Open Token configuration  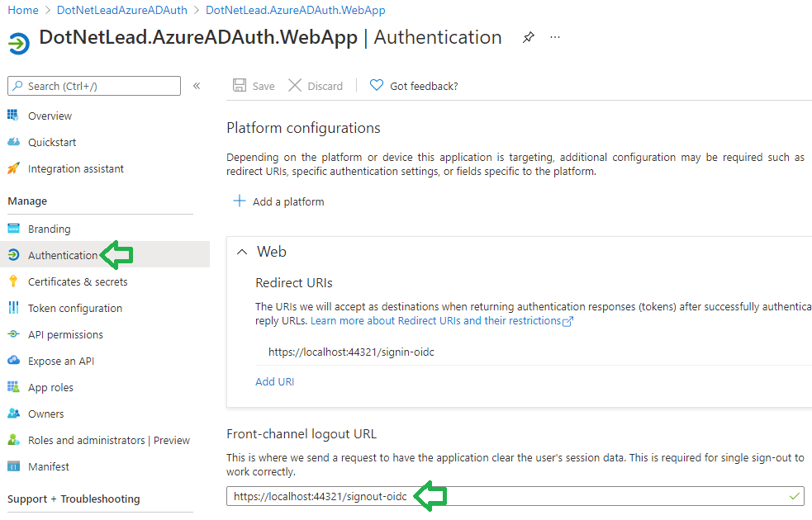tap(75, 308)
